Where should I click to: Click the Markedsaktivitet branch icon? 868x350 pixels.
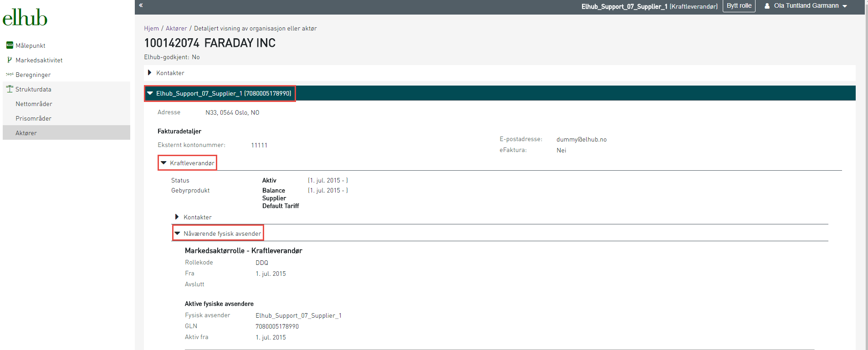[x=10, y=60]
